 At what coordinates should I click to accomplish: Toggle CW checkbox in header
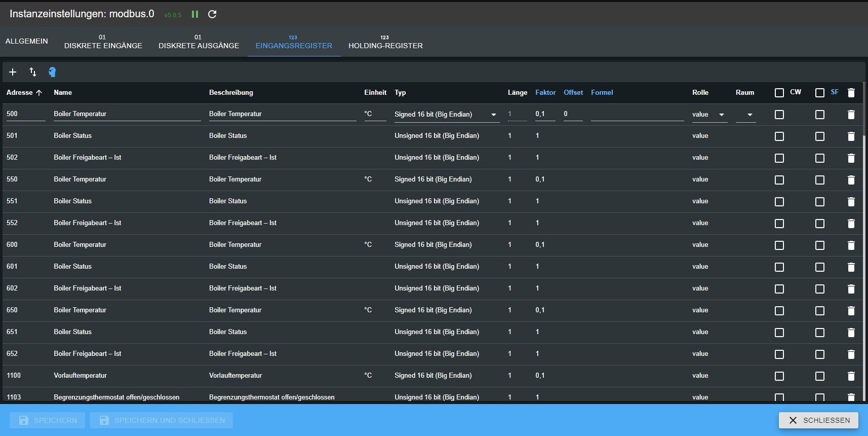coord(779,93)
